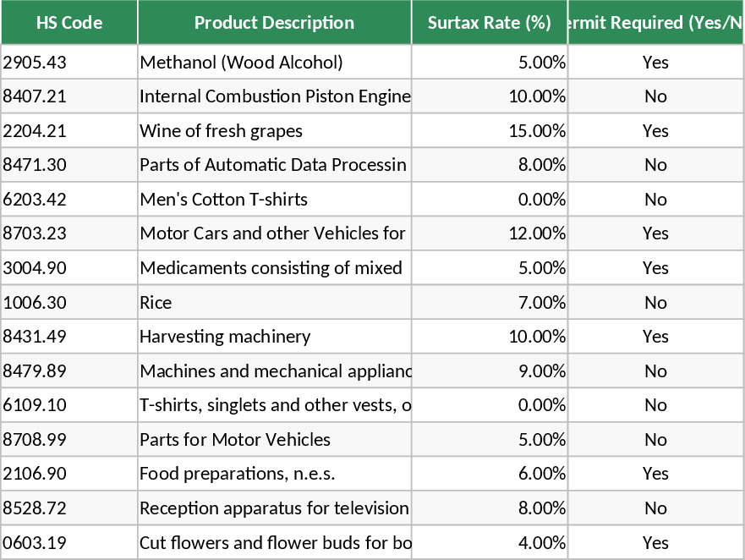
Task: Select the cell with HS code 2905.43
Action: [x=69, y=63]
